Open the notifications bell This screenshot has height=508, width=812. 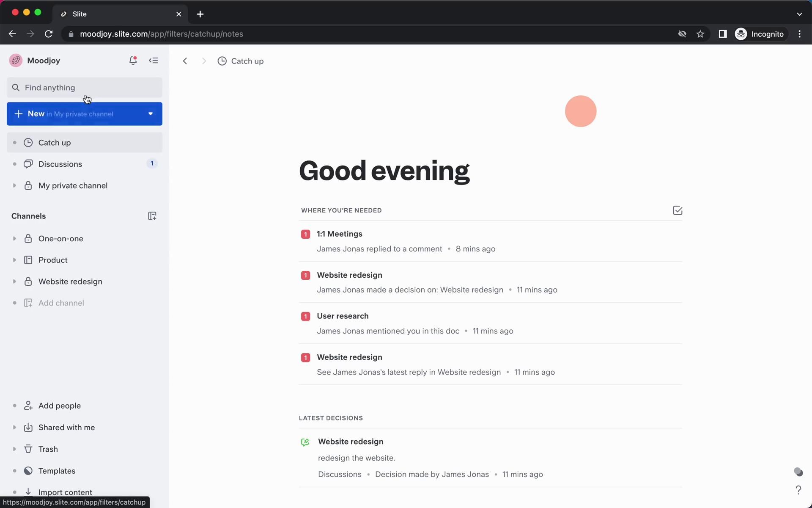[133, 61]
